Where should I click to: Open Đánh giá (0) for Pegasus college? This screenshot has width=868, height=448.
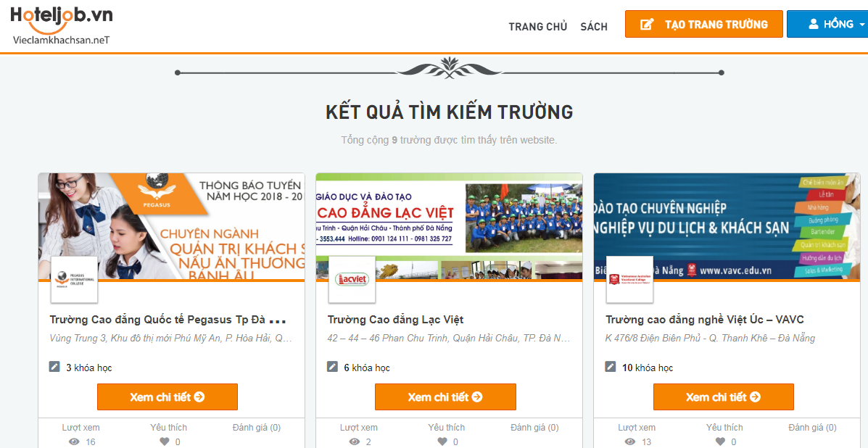click(256, 428)
